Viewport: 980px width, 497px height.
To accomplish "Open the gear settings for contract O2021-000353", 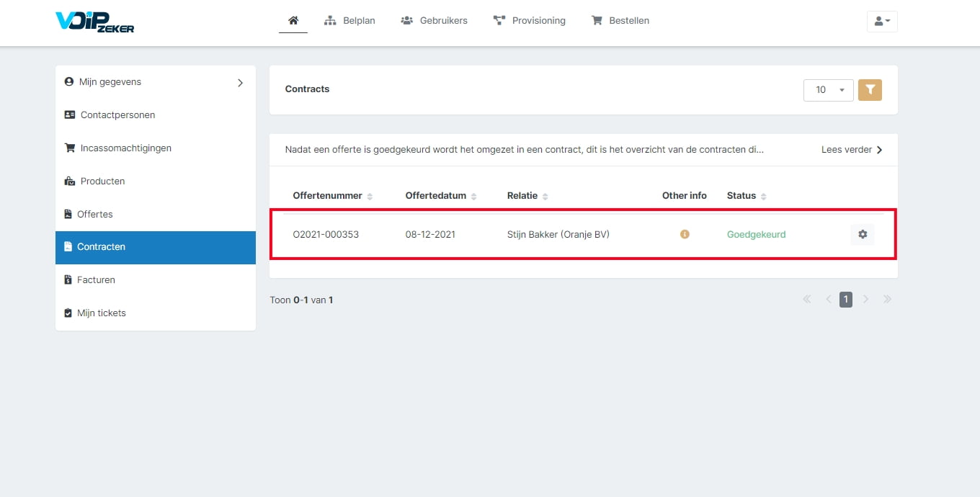I will (x=863, y=234).
